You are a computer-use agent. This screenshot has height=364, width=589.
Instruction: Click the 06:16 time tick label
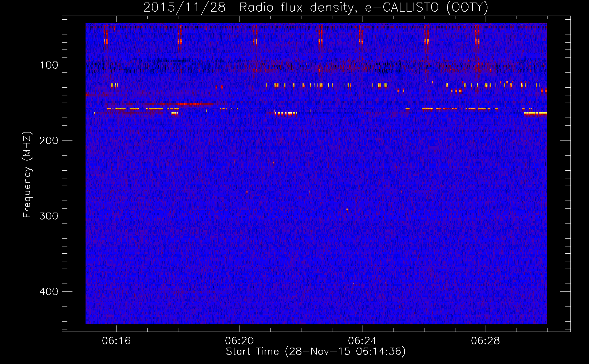point(116,341)
